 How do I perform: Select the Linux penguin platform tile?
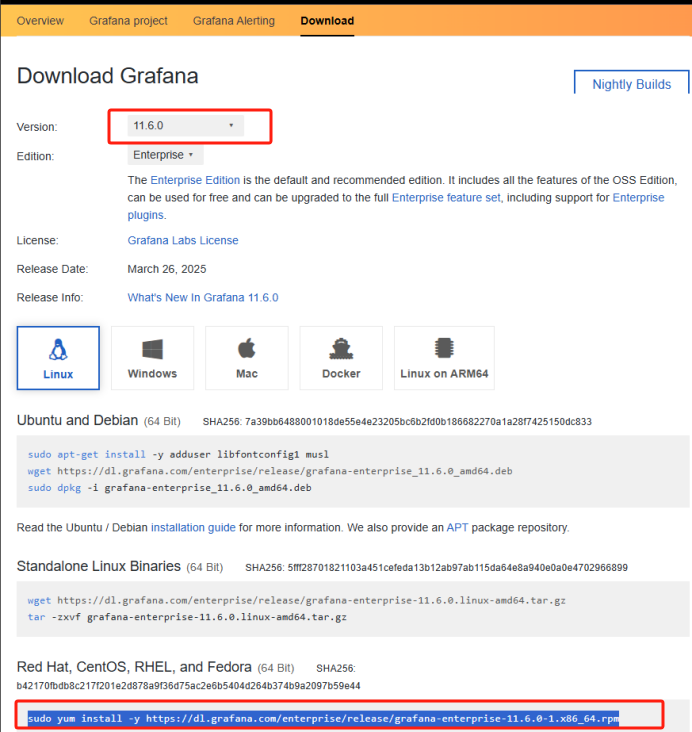pos(58,358)
